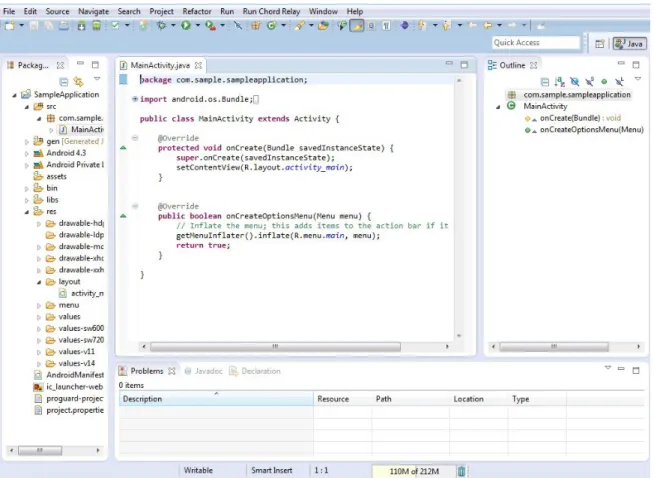654x478 pixels.
Task: Click the Skip All Breakpoints icon
Action: pyautogui.click(x=238, y=26)
